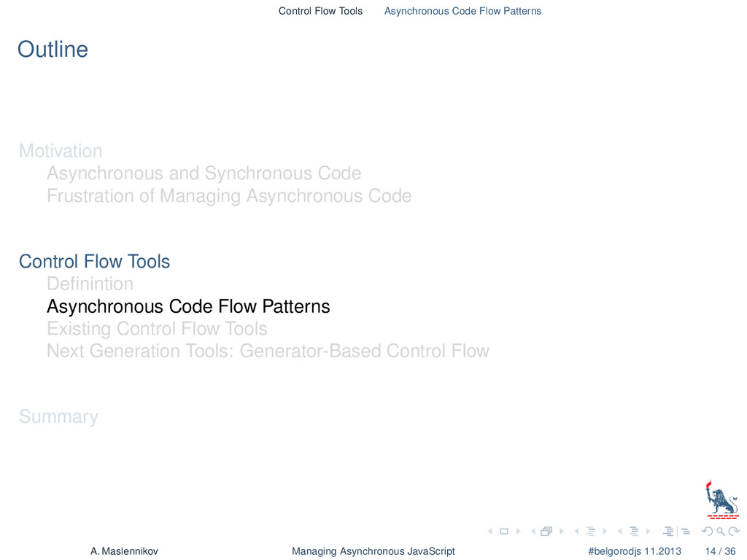This screenshot has height=560, width=747.
Task: Click the presentation start appendix lines icon
Action: (x=668, y=532)
